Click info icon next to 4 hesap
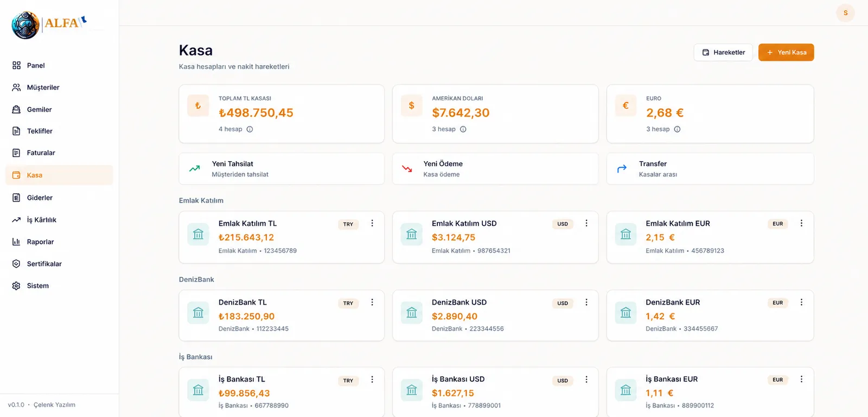The height and width of the screenshot is (417, 868). click(250, 129)
